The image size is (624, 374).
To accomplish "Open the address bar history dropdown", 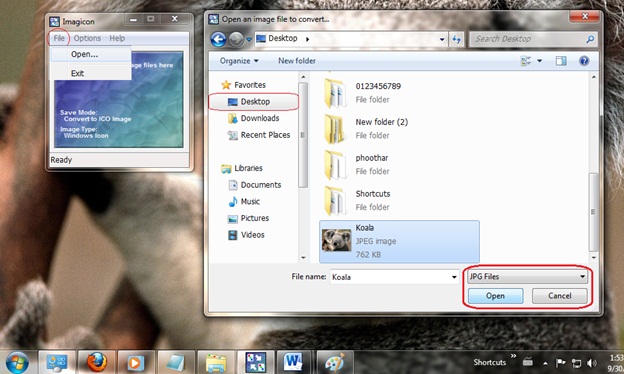I will 442,39.
